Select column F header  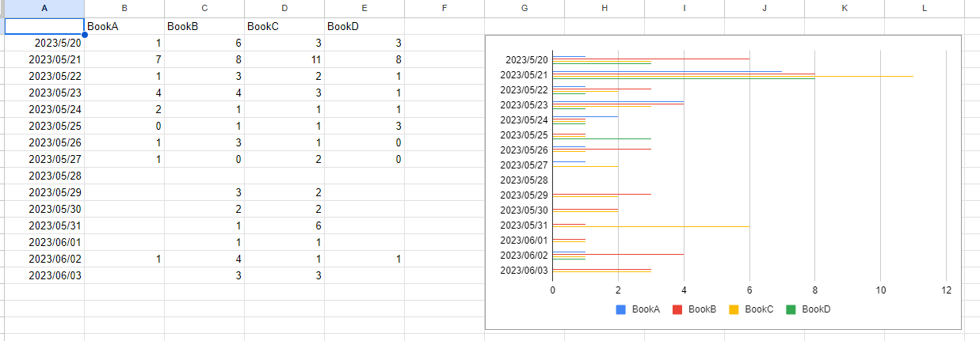pos(444,9)
